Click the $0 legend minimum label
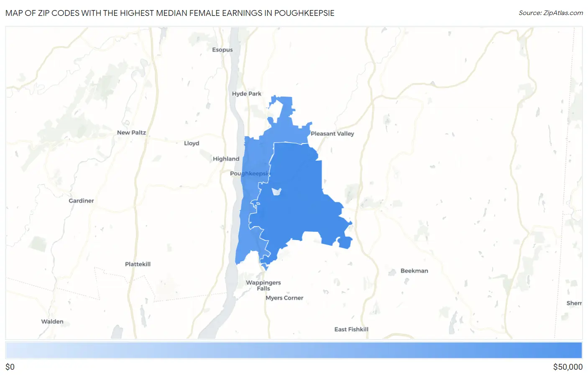This screenshot has width=588, height=376. (10, 367)
